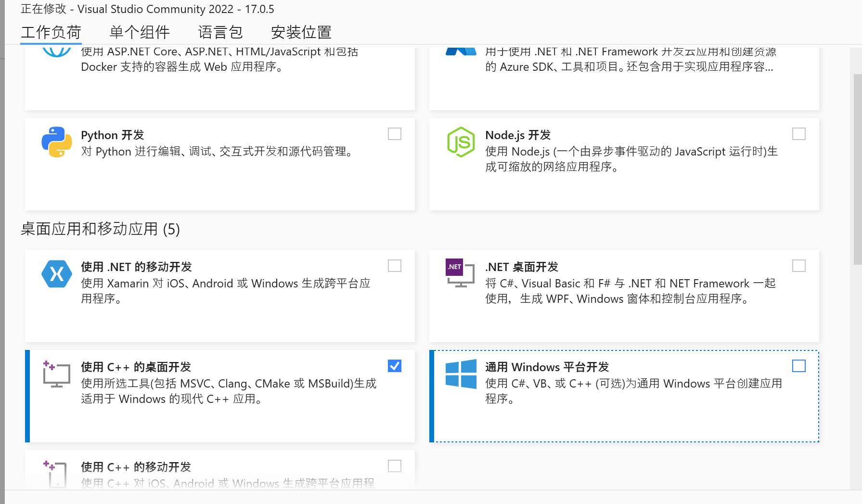Click the C++ desktop development icon
Viewport: 862px width, 504px height.
[57, 374]
